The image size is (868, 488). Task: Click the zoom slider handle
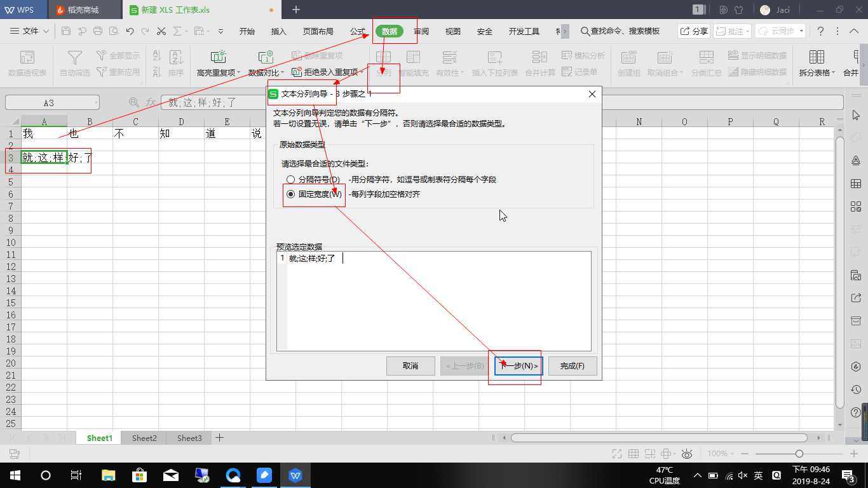(x=799, y=454)
